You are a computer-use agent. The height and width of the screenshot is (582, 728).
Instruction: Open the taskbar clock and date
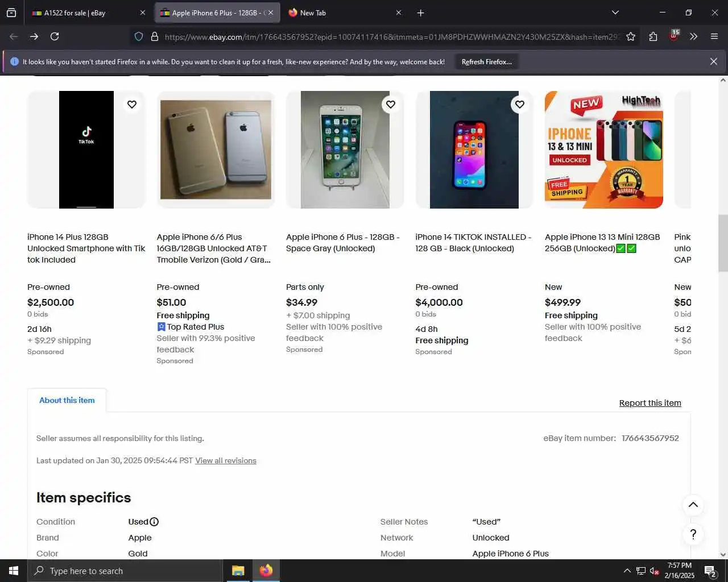point(680,571)
